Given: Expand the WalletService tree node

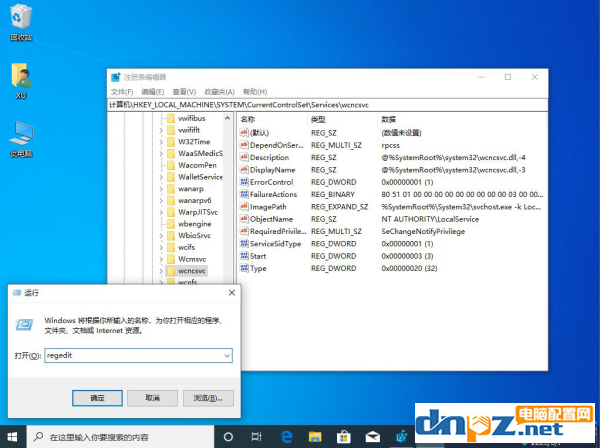Looking at the screenshot, I should click(x=161, y=177).
